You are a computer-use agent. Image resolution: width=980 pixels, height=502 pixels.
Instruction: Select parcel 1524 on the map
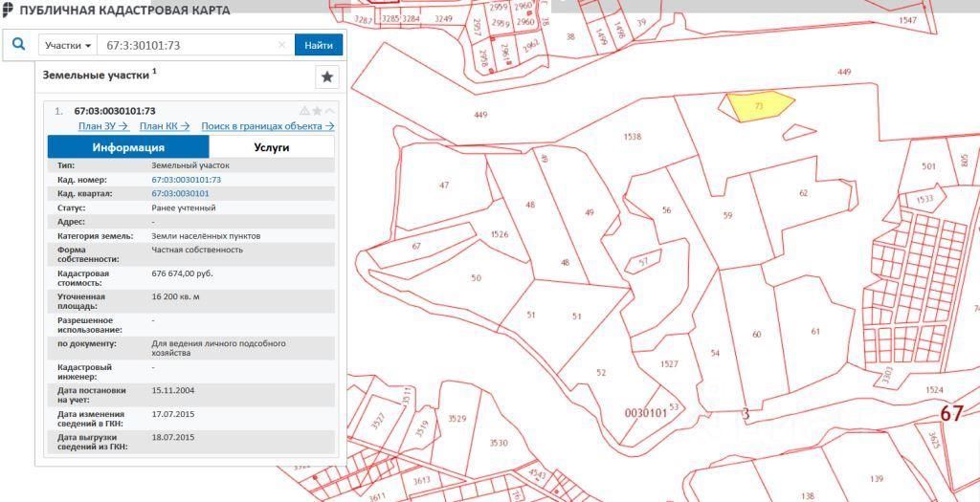point(934,389)
